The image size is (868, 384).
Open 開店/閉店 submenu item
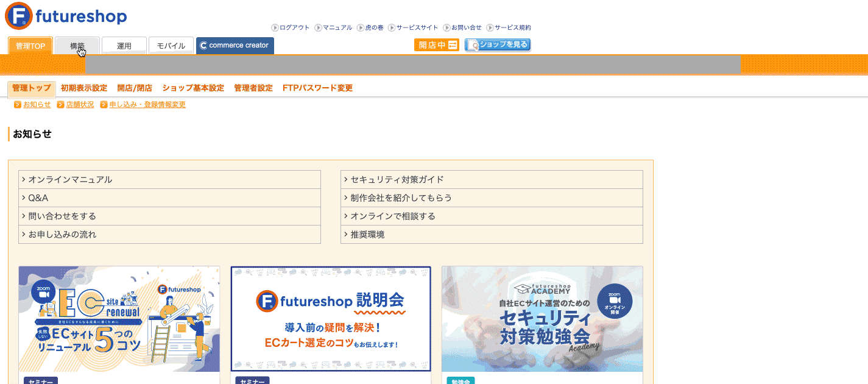coord(135,88)
